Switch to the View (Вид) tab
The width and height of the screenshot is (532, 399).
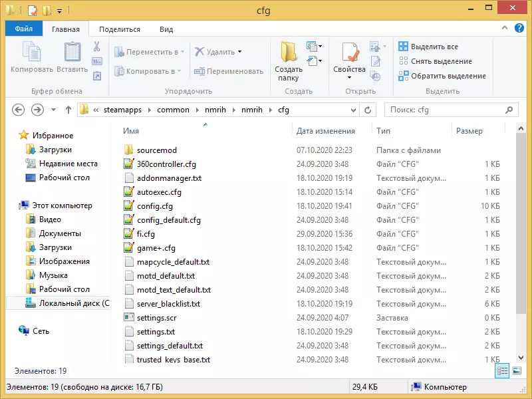tap(166, 29)
